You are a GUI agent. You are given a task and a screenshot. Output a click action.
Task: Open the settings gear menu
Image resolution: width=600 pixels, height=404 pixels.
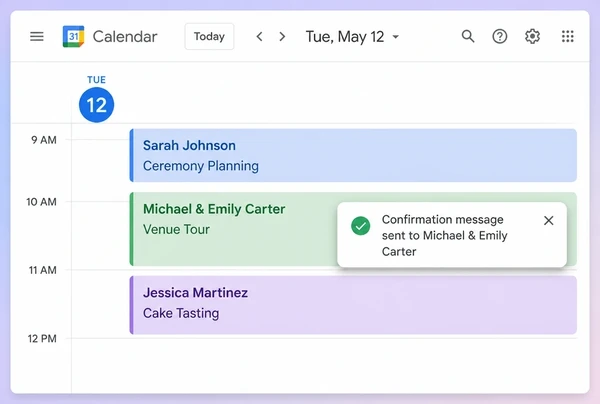532,36
